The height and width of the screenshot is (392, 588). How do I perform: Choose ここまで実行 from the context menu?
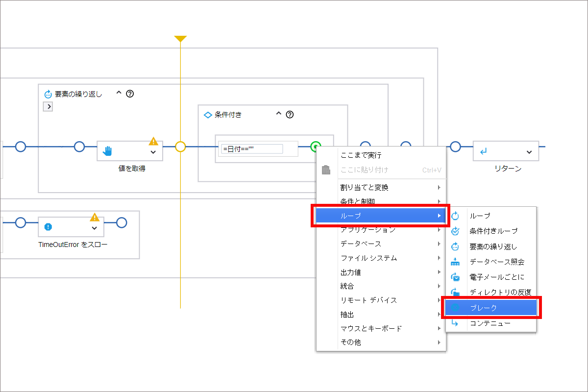pyautogui.click(x=381, y=155)
